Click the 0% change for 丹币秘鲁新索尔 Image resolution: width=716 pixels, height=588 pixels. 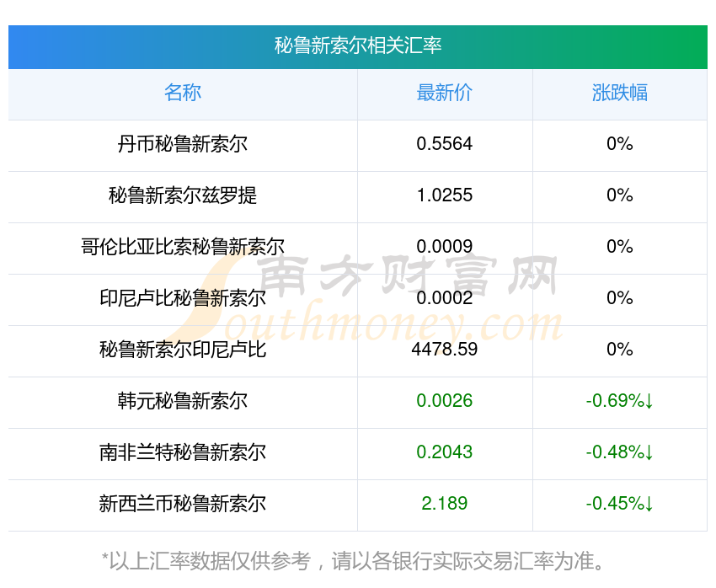(x=620, y=144)
